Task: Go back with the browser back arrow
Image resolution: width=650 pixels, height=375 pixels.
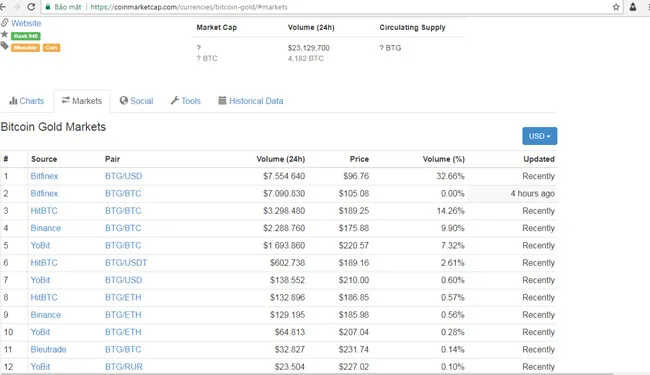Action: (x=3, y=7)
